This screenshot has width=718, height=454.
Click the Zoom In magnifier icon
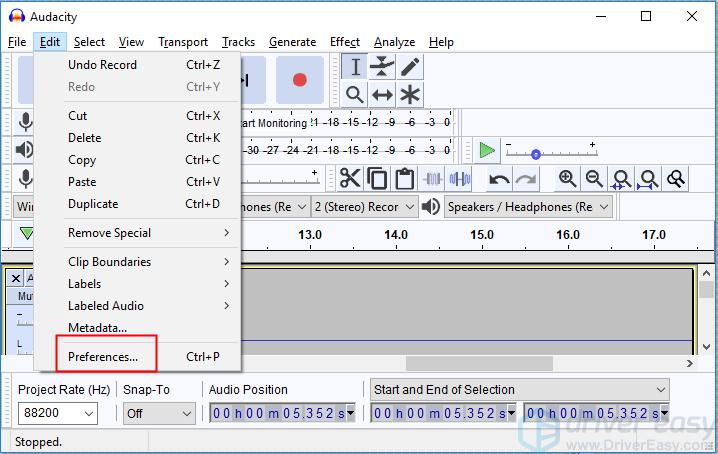(x=568, y=179)
